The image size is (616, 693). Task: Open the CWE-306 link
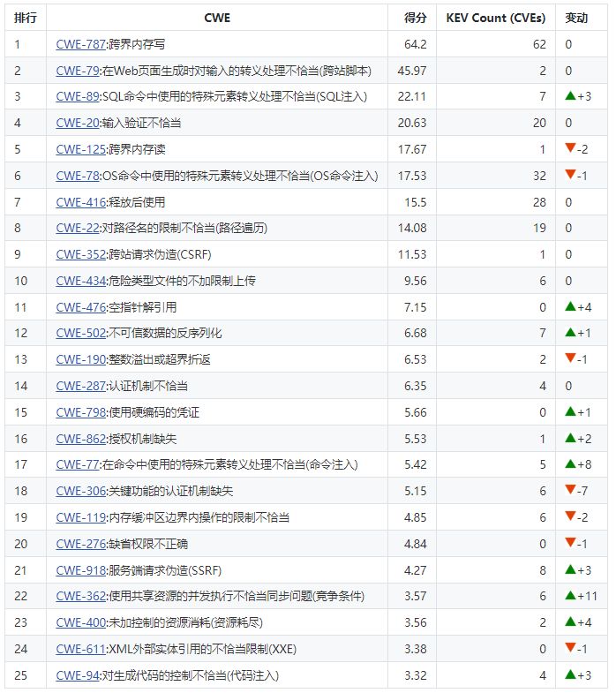[x=81, y=492]
